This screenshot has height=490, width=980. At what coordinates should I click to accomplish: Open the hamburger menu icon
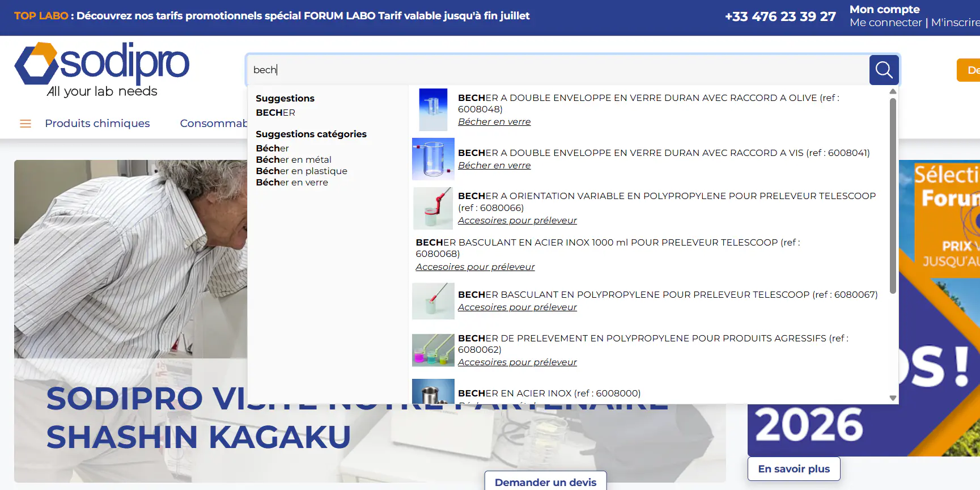(26, 124)
